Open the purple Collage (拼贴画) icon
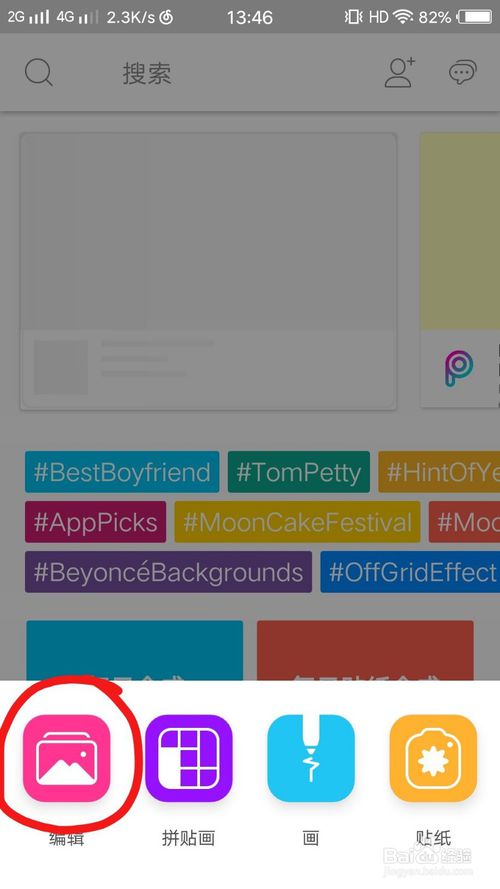 (189, 758)
